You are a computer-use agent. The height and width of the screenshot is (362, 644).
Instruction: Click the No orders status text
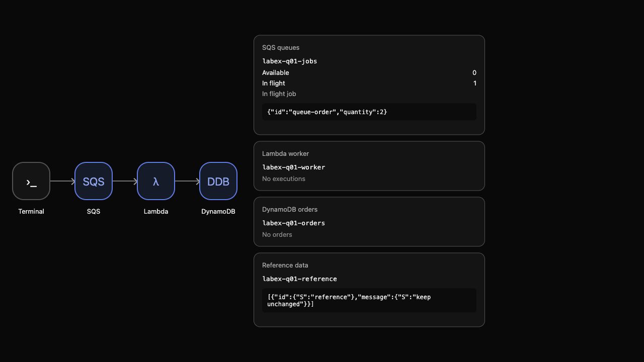[x=277, y=235]
